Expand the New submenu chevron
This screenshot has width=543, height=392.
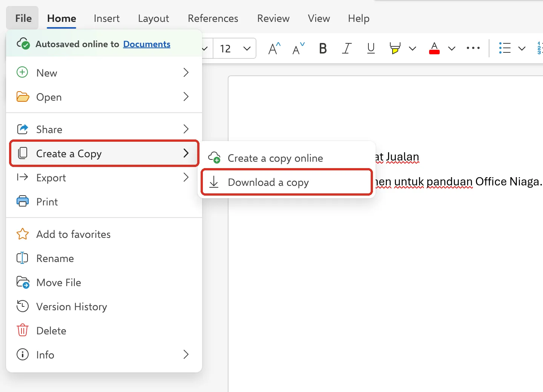point(186,72)
